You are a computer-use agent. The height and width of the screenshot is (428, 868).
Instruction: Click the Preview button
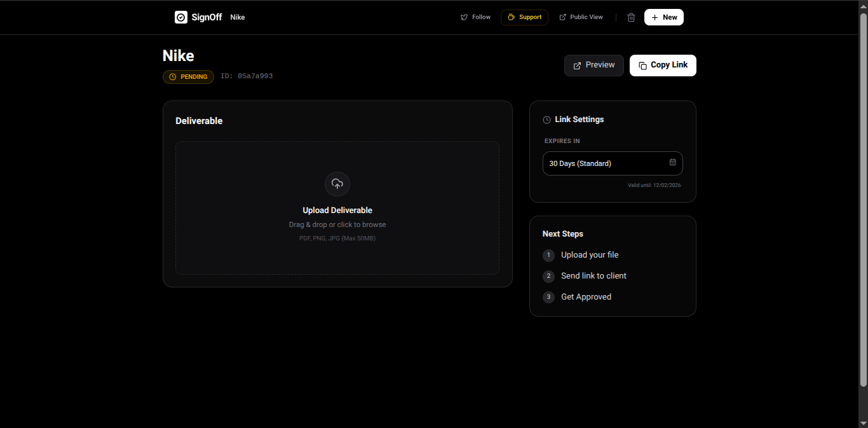593,65
